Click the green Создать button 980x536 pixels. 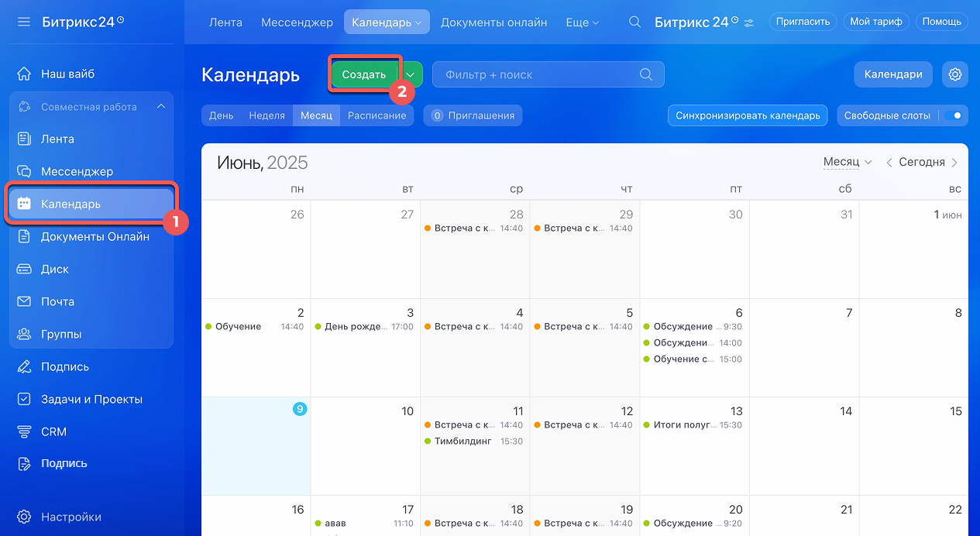pyautogui.click(x=364, y=75)
